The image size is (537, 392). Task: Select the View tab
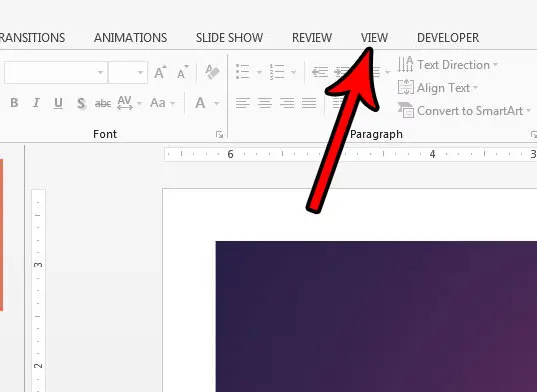[x=374, y=38]
